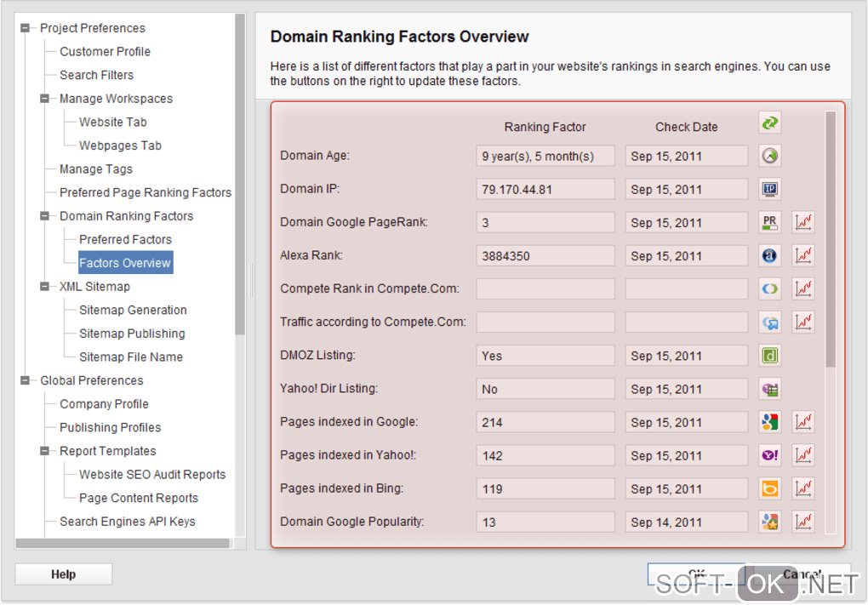
Task: Open history chart for Domain Google PageRank
Action: click(803, 223)
